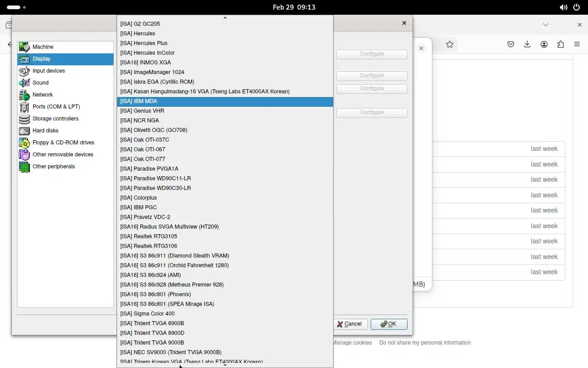
Task: Choose [ISA] Realtek RTG3106
Action: [x=225, y=246]
